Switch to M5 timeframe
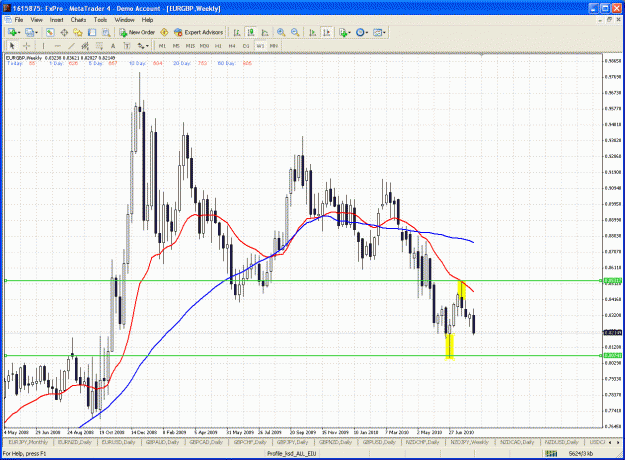The height and width of the screenshot is (460, 625). pos(176,46)
